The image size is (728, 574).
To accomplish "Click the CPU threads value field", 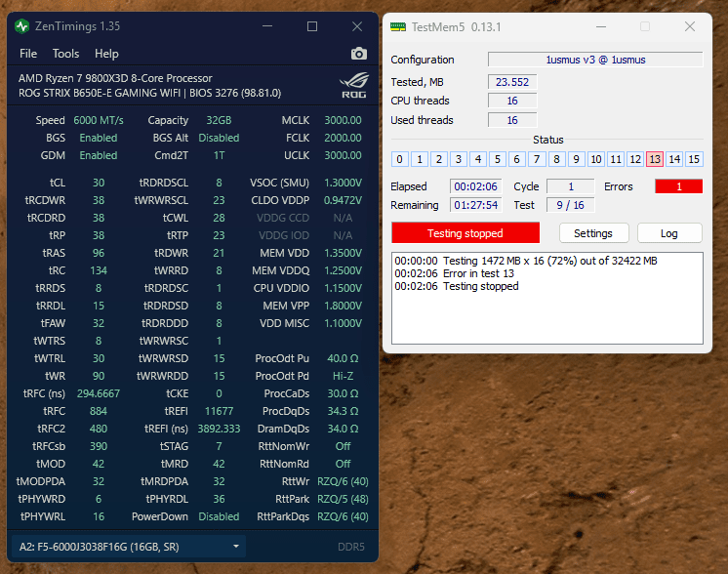I will [512, 101].
